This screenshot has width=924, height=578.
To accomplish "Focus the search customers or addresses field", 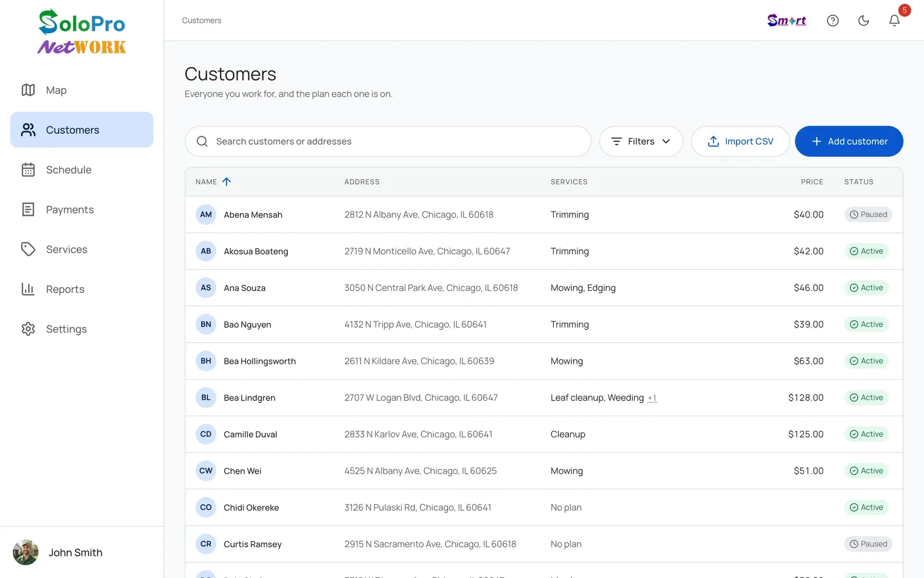I will coord(388,142).
